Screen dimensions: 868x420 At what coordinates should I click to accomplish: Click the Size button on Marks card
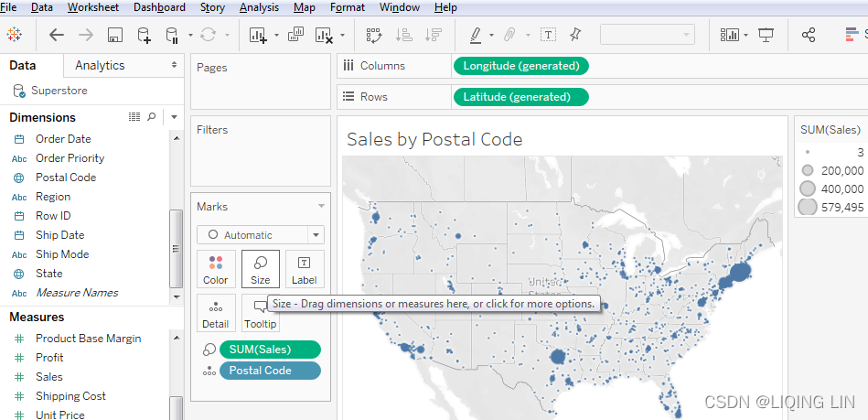[x=260, y=269]
